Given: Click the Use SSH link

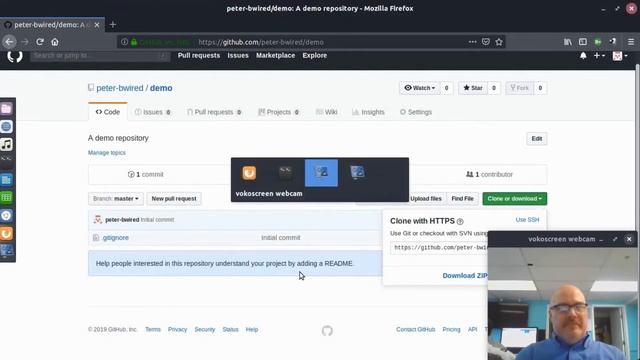Looking at the screenshot, I should (x=527, y=220).
